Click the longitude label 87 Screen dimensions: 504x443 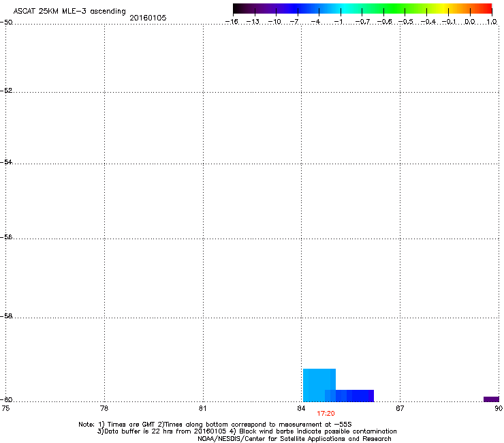pyautogui.click(x=400, y=408)
